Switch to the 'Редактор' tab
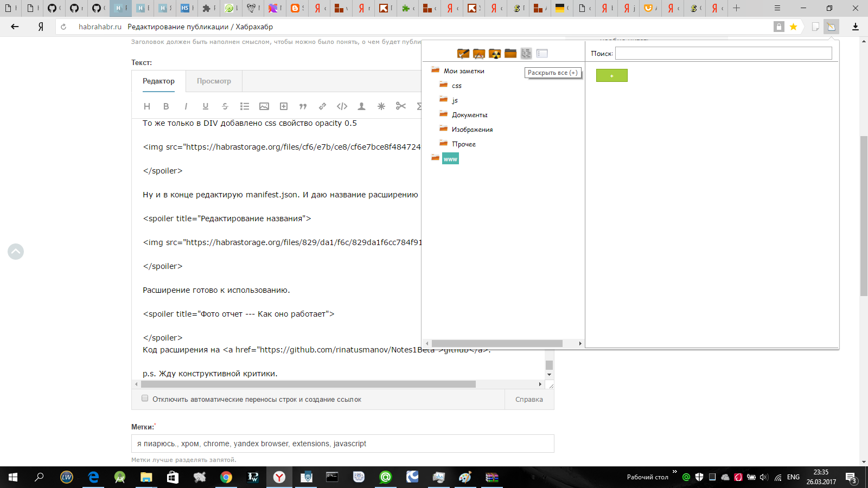The width and height of the screenshot is (868, 488). point(158,81)
